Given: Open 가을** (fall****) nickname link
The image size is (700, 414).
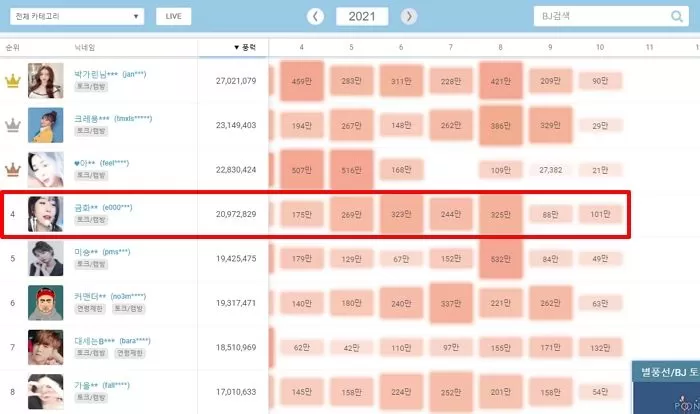Looking at the screenshot, I should [102, 385].
